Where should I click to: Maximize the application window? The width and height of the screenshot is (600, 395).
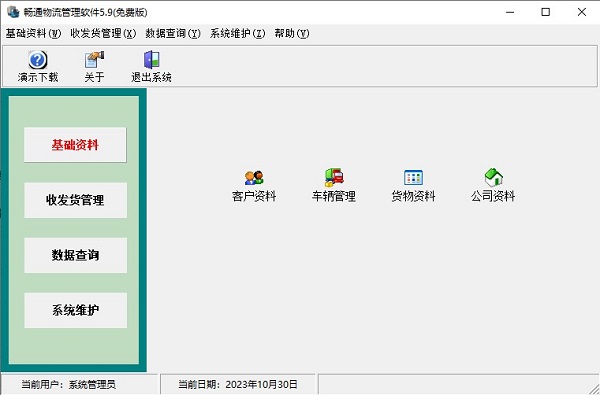(546, 12)
